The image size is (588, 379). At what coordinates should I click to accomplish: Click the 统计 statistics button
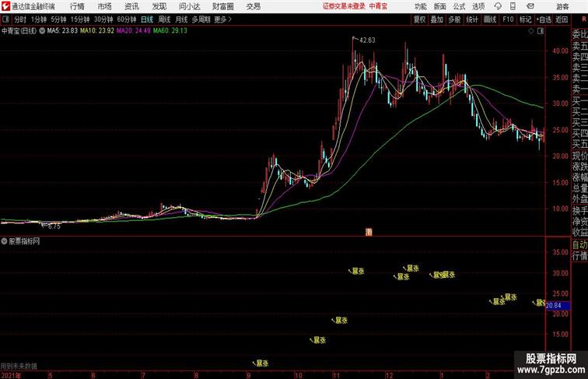(472, 19)
